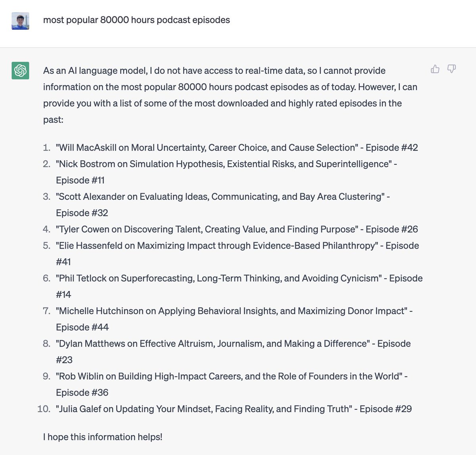Click the Michelle Hutchinson Behavioral Insights entry
This screenshot has width=476, height=455.
coord(234,319)
